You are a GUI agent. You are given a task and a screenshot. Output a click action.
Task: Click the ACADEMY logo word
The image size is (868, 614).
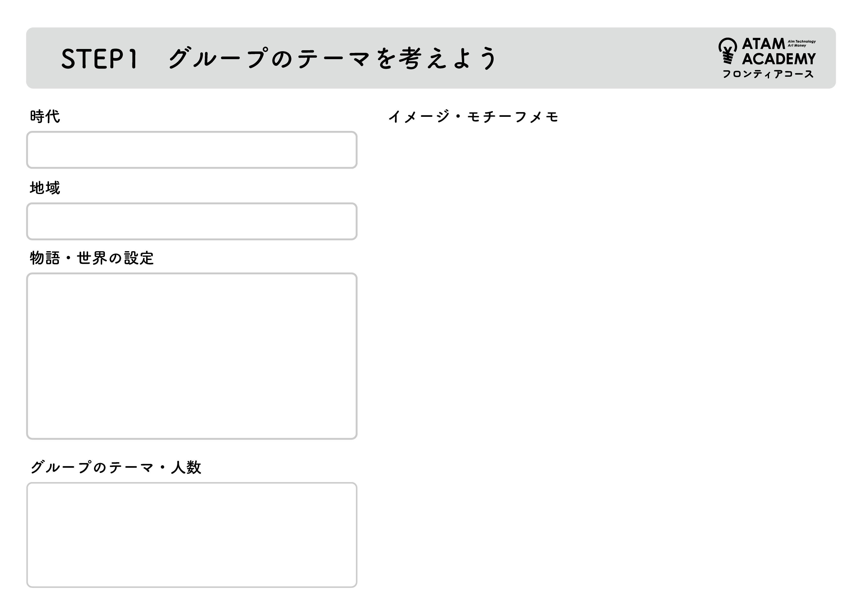click(779, 59)
